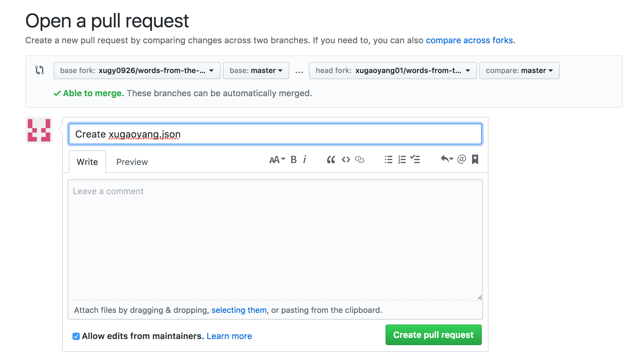Switch to the Preview tab
The height and width of the screenshot is (364, 628).
pyautogui.click(x=132, y=162)
